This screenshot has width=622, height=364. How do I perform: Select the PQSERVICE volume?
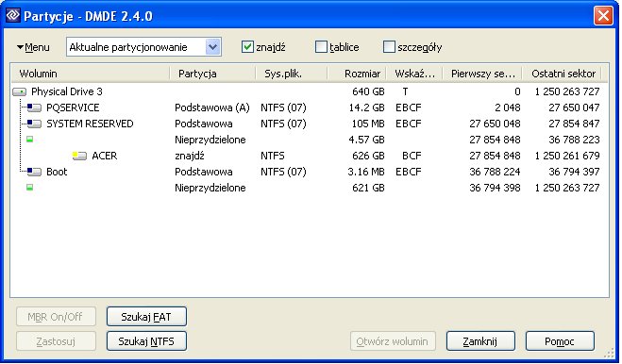point(73,108)
